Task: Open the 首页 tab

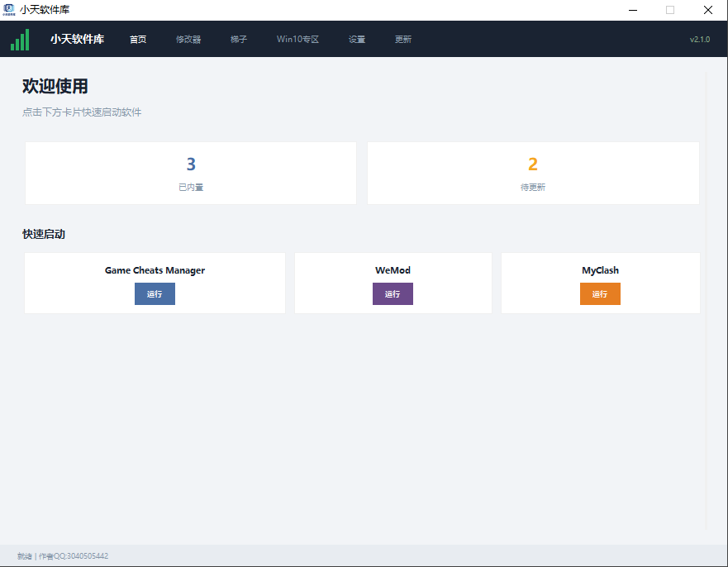Action: pyautogui.click(x=138, y=40)
